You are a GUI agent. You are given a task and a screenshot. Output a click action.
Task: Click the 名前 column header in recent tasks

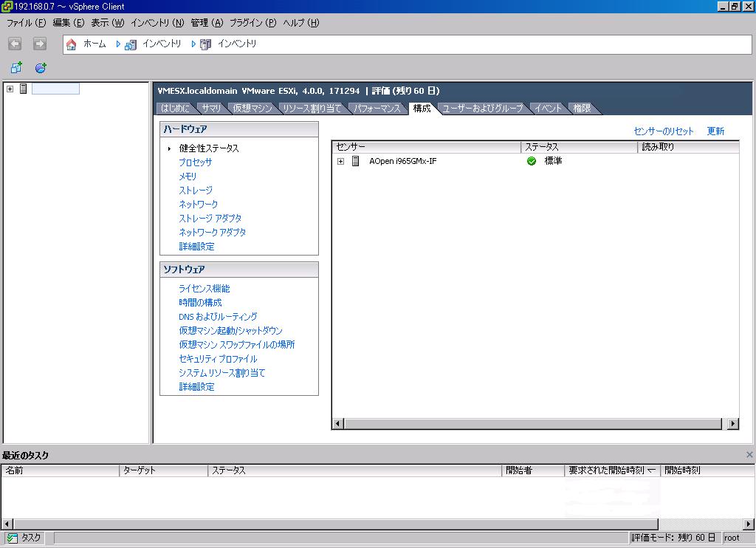click(61, 470)
